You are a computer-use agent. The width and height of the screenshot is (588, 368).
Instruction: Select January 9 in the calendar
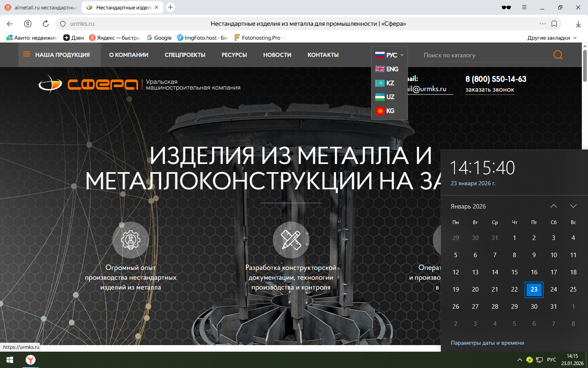(534, 255)
